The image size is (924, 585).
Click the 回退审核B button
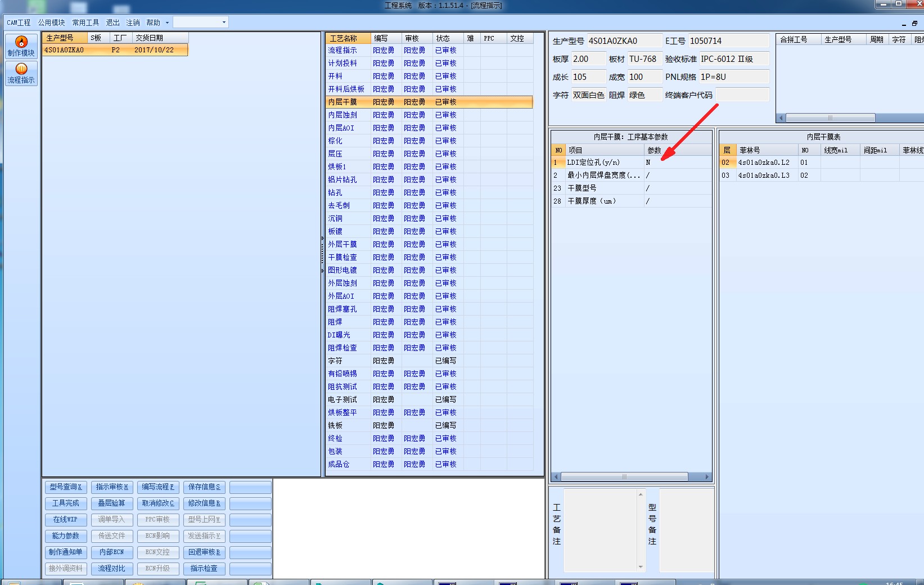click(204, 552)
